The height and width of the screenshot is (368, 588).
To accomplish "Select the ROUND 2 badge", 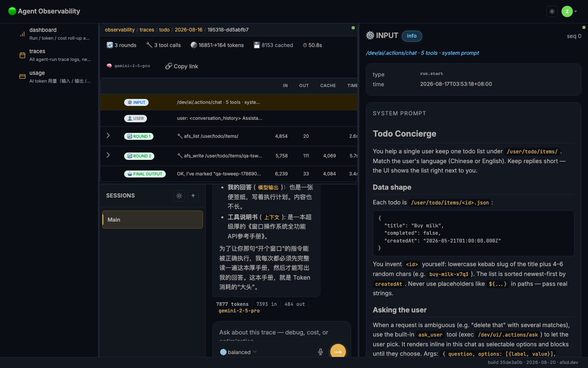I will click(139, 156).
